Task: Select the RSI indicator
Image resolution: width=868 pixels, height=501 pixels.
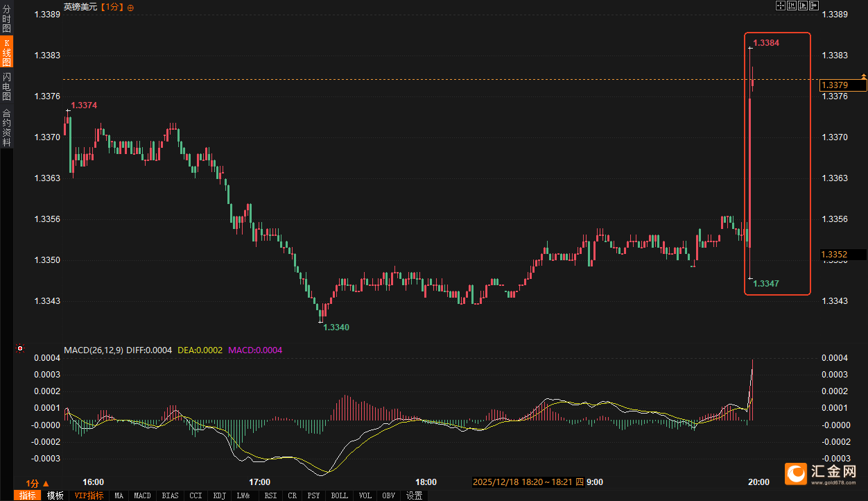Action: coord(270,495)
